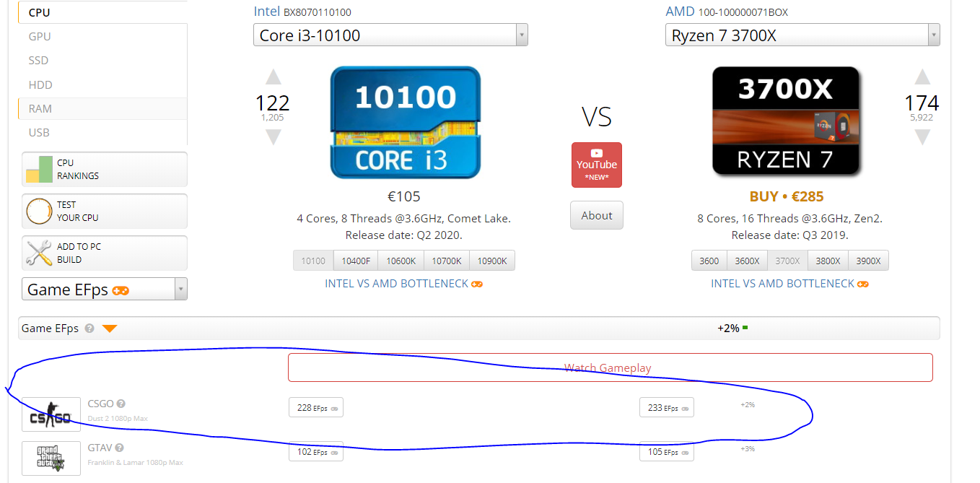Select the 10700K variant
This screenshot has width=980, height=483.
click(446, 261)
